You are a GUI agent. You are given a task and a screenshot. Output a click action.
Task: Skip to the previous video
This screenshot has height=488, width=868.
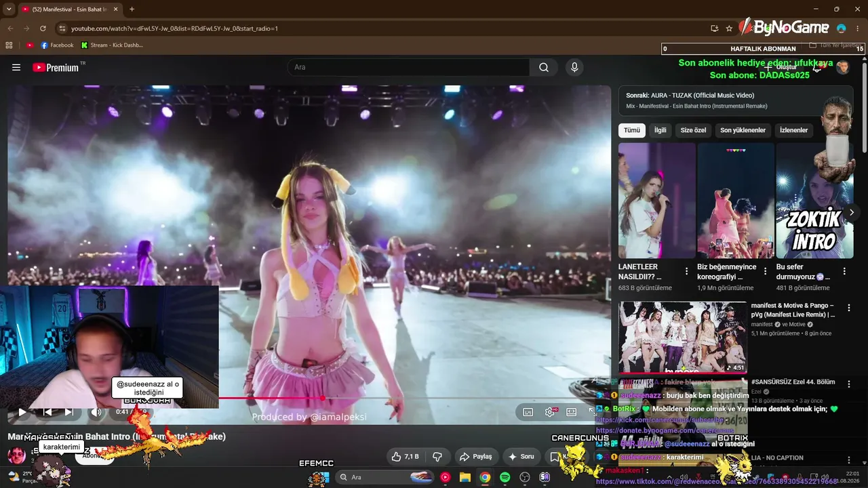(47, 411)
